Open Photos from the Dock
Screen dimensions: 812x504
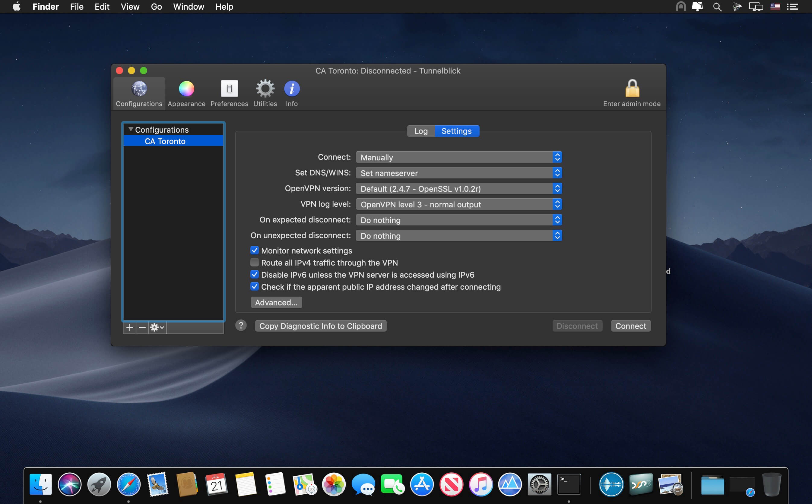pos(334,484)
